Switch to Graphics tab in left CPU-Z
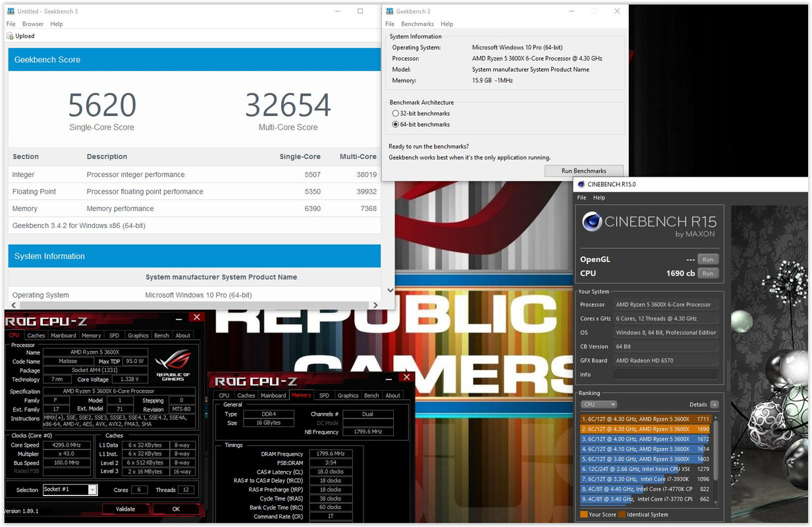This screenshot has width=812, height=527. pos(138,335)
